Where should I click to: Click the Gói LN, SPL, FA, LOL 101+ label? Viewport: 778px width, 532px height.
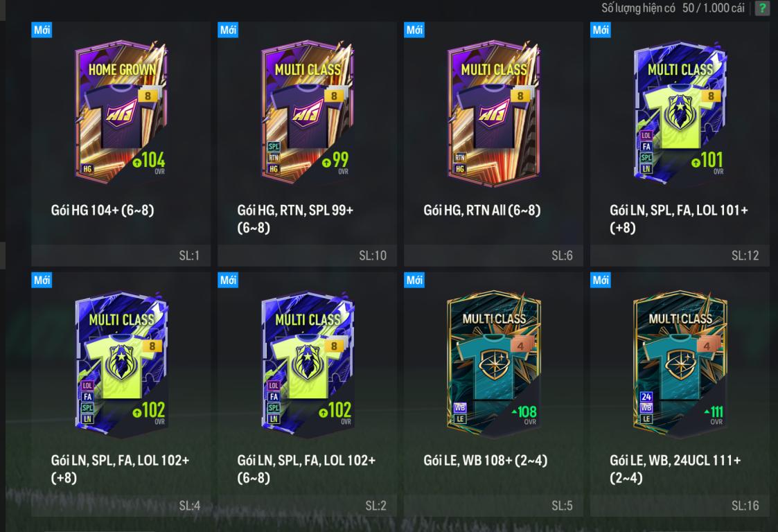[679, 210]
